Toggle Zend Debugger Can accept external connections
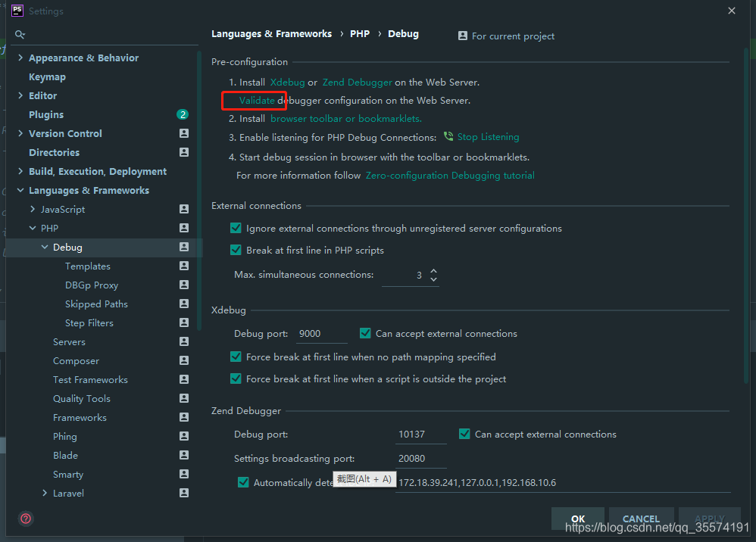Viewport: 756px width, 542px height. (464, 434)
